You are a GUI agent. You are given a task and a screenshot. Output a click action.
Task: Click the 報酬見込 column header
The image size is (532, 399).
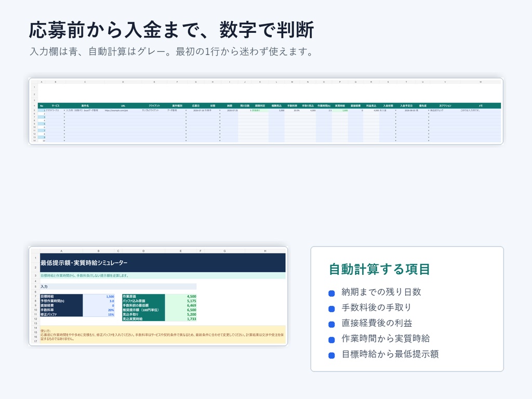coord(276,106)
